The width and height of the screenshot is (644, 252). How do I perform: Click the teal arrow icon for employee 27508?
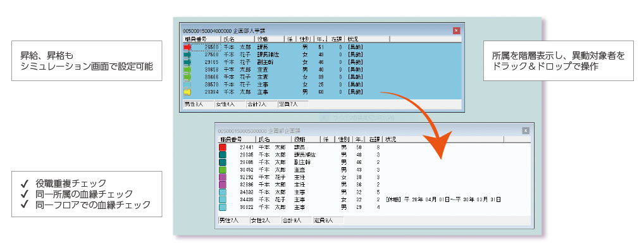coord(187,54)
